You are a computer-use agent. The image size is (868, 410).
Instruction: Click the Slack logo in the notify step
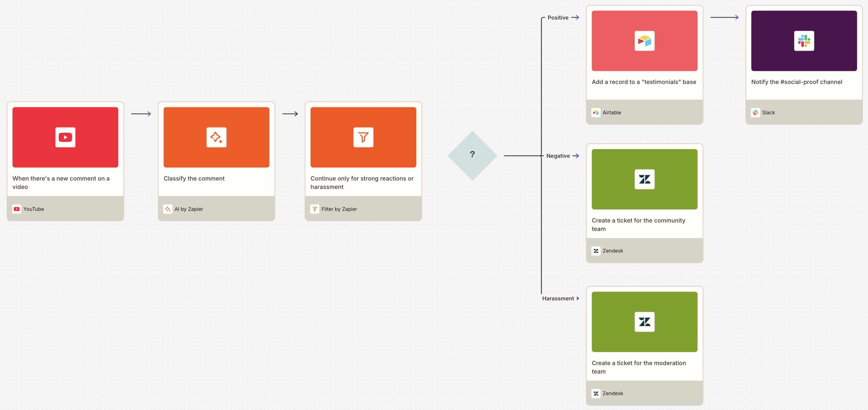(x=804, y=41)
